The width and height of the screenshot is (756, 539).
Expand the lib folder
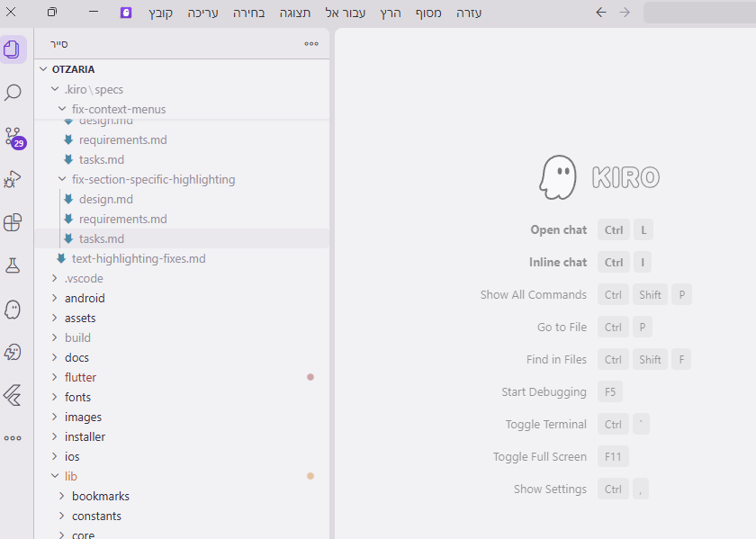click(x=71, y=476)
